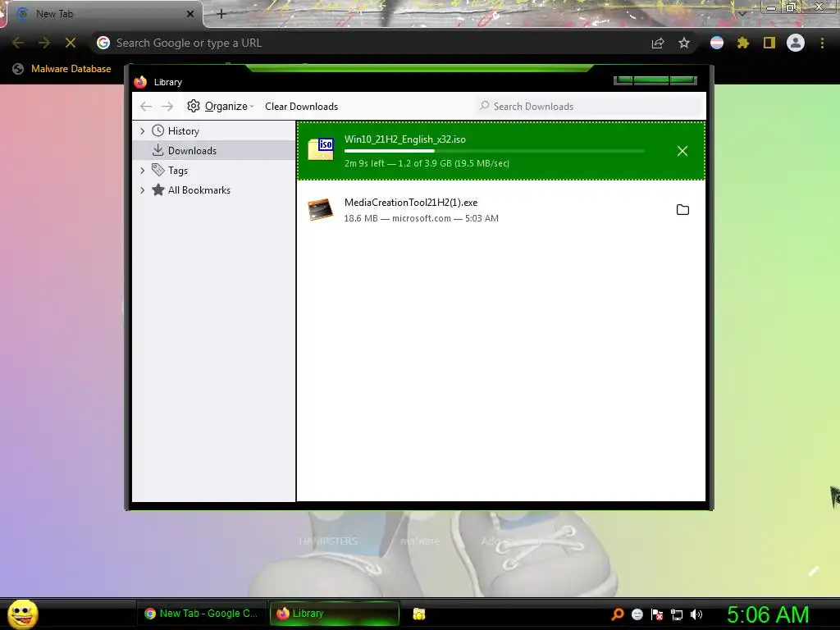Open a new Chrome tab with plus
The width and height of the screenshot is (840, 630).
[221, 14]
